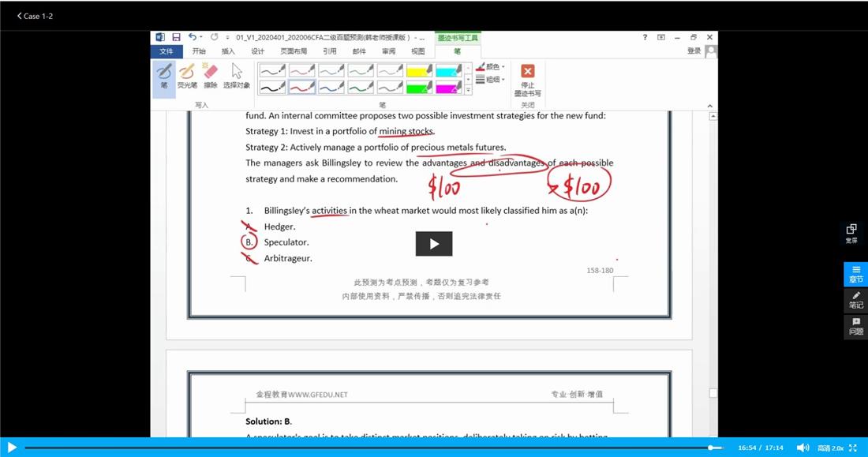Pick the thick black pen in bottom row
This screenshot has width=868, height=457.
(272, 87)
